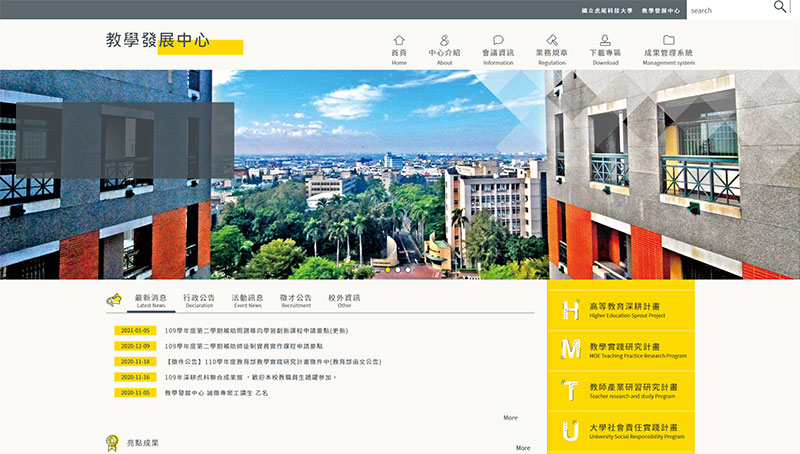
Task: Open the Management system folder icon
Action: 668,40
